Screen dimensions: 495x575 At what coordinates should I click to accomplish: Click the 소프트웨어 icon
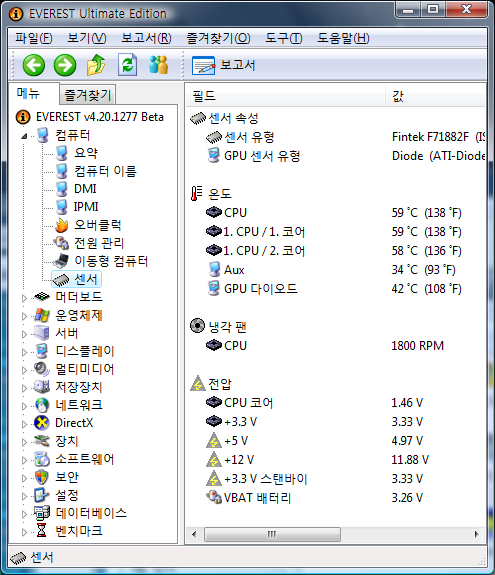click(x=42, y=459)
